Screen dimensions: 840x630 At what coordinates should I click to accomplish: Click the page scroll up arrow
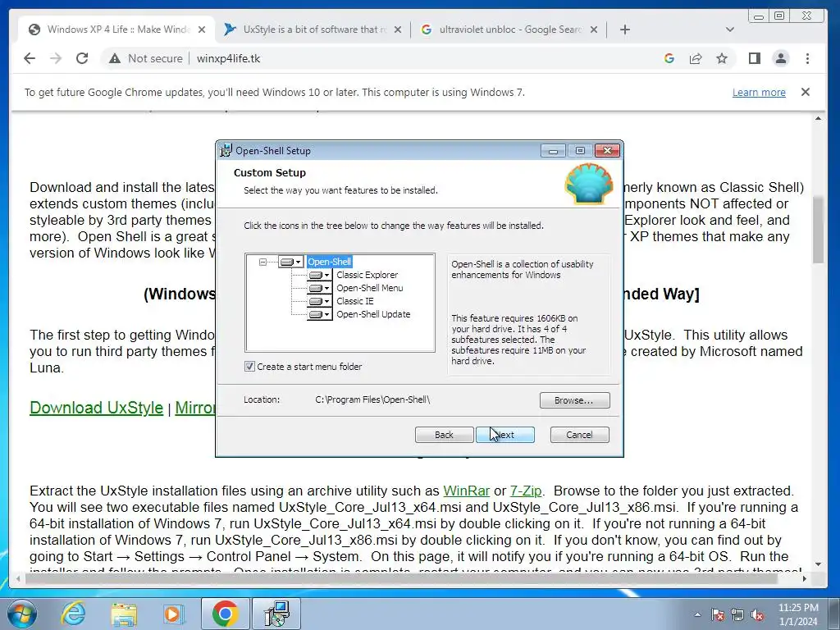tap(818, 118)
